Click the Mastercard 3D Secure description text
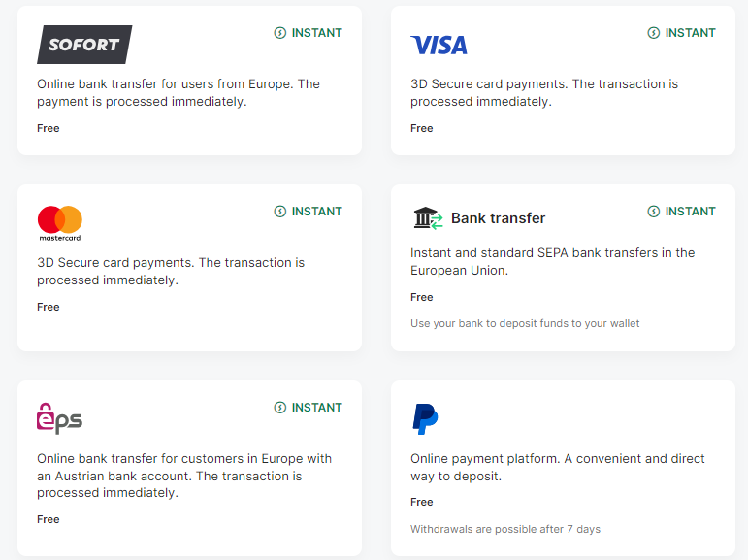This screenshot has width=748, height=560. pyautogui.click(x=171, y=271)
